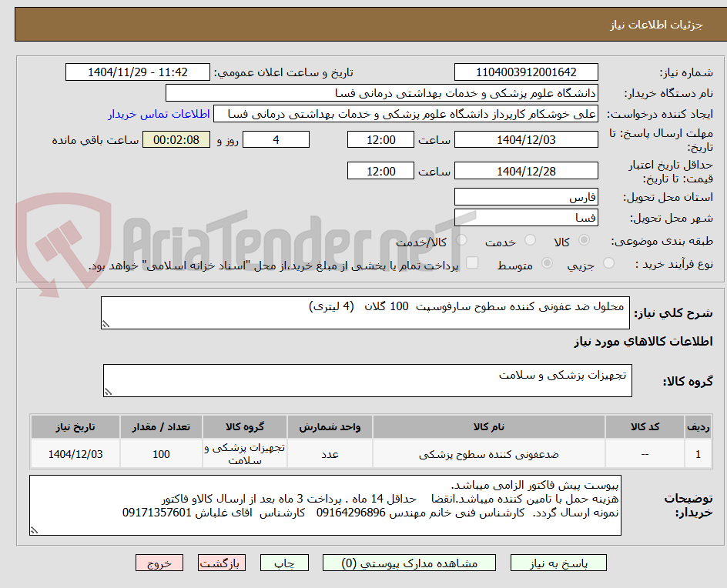The height and width of the screenshot is (588, 727).
Task: Click the توضیحات خریدار text area
Action: pyautogui.click(x=325, y=505)
